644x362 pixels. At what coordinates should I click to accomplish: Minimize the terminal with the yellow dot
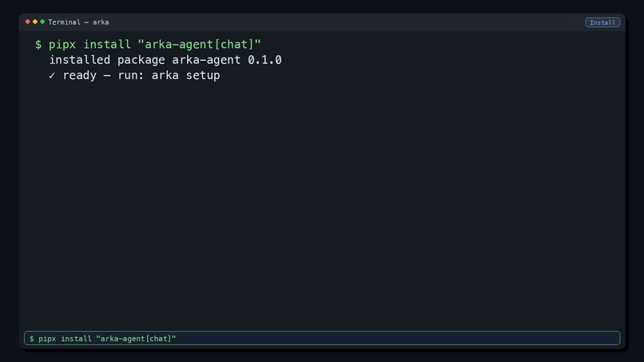pos(35,22)
